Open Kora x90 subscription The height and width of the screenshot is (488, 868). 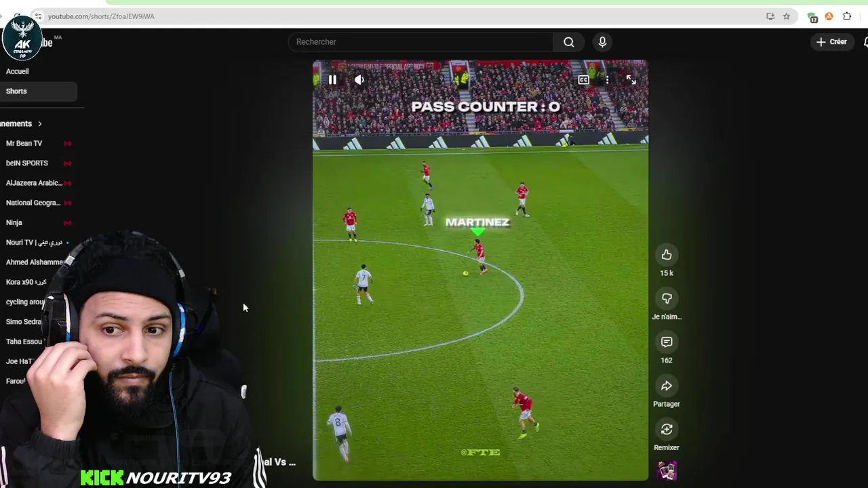[27, 282]
